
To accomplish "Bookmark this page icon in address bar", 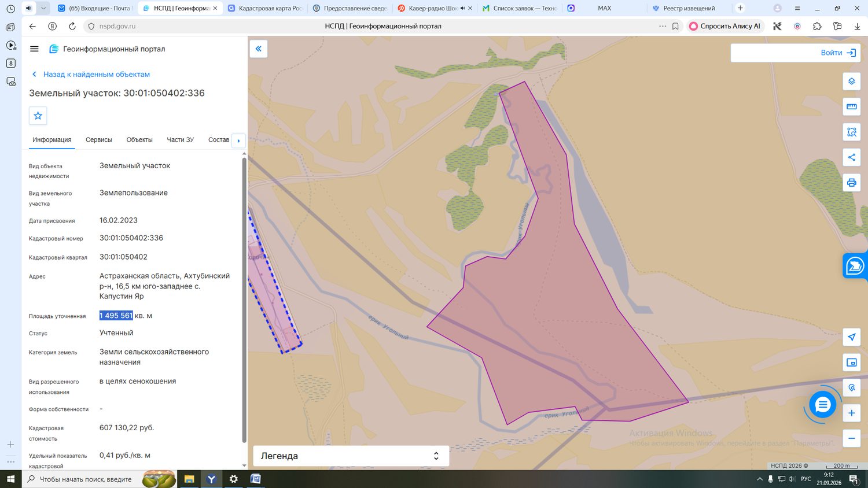I will pos(675,26).
